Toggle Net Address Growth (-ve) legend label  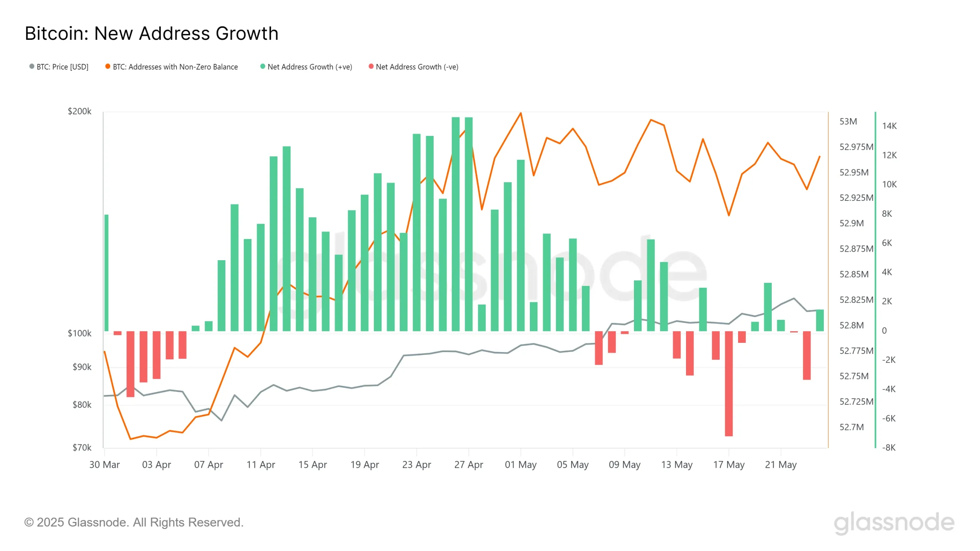click(x=417, y=67)
